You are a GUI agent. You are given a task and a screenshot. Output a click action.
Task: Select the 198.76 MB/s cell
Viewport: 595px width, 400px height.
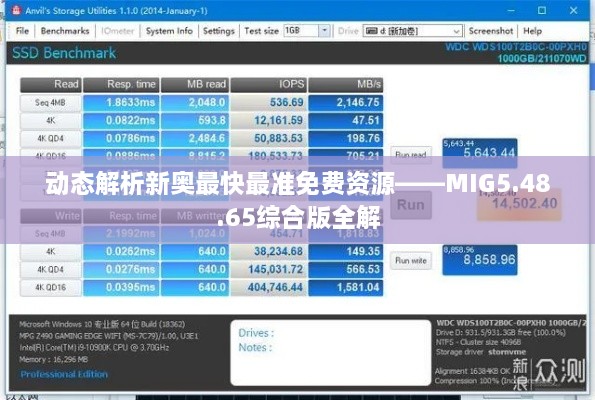tap(346, 138)
